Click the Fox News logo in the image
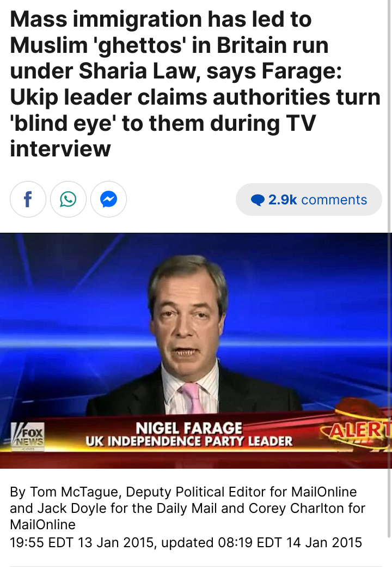The height and width of the screenshot is (569, 392). [28, 437]
